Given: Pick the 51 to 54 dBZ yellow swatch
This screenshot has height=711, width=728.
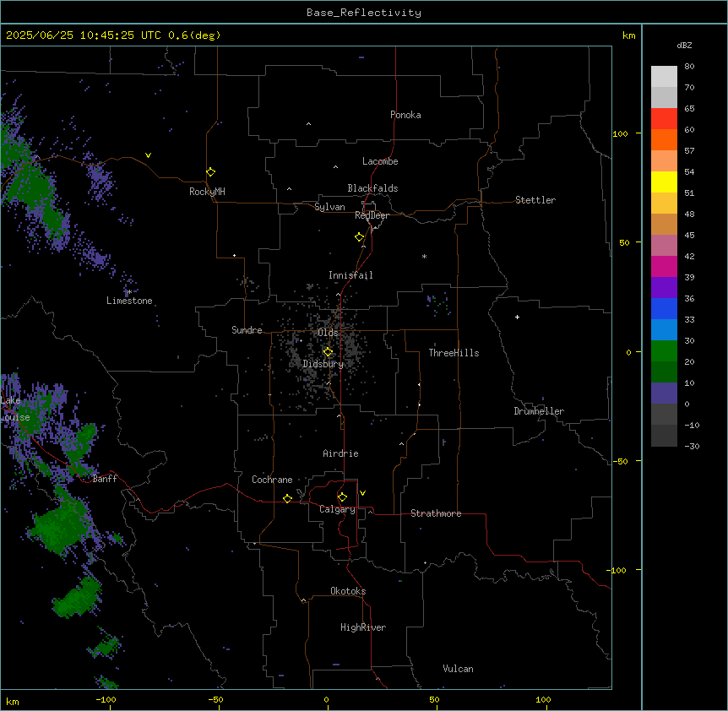Looking at the screenshot, I should tap(664, 182).
